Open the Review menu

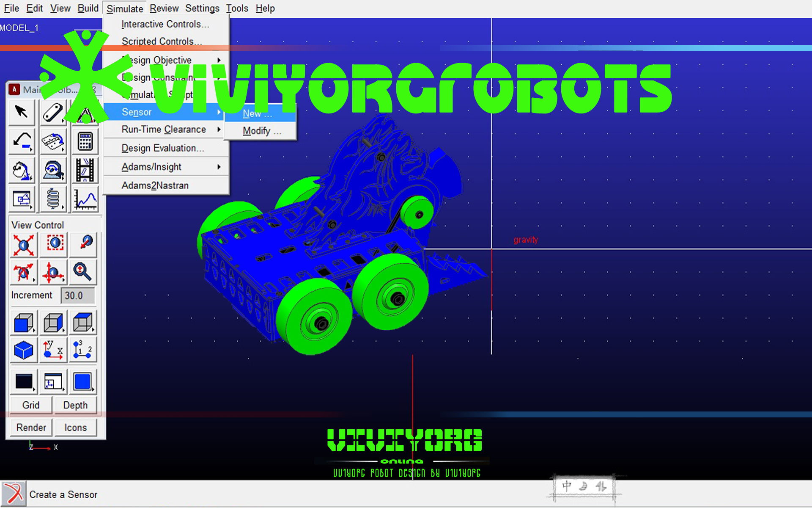[x=164, y=8]
